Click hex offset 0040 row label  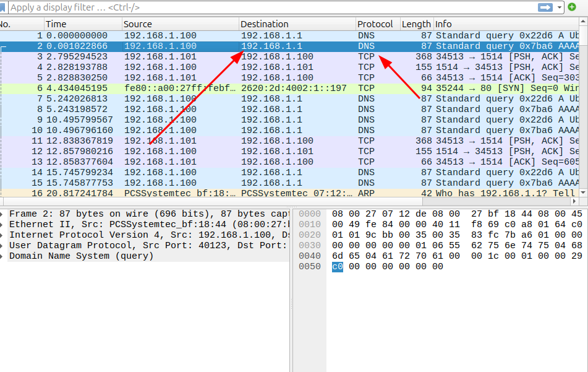[310, 256]
